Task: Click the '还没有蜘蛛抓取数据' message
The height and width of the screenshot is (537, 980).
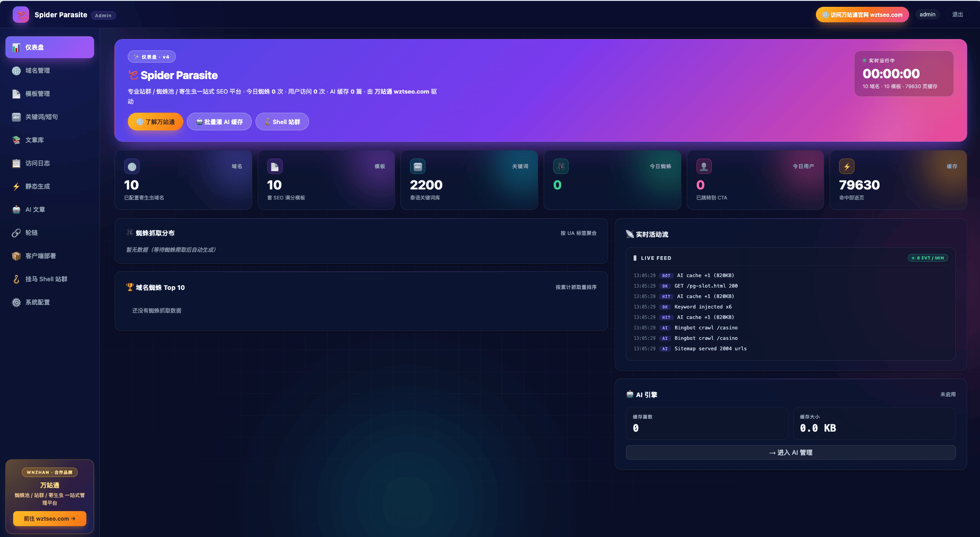Action: 157,311
